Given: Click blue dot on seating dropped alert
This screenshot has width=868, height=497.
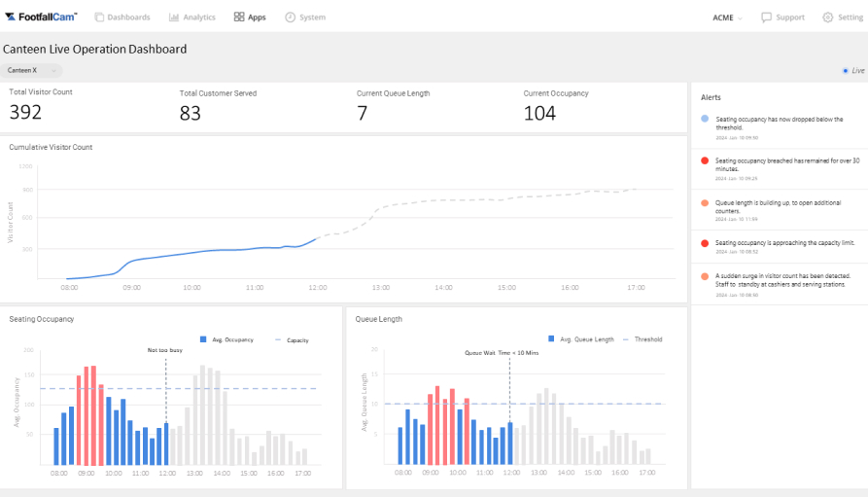Looking at the screenshot, I should pyautogui.click(x=705, y=119).
